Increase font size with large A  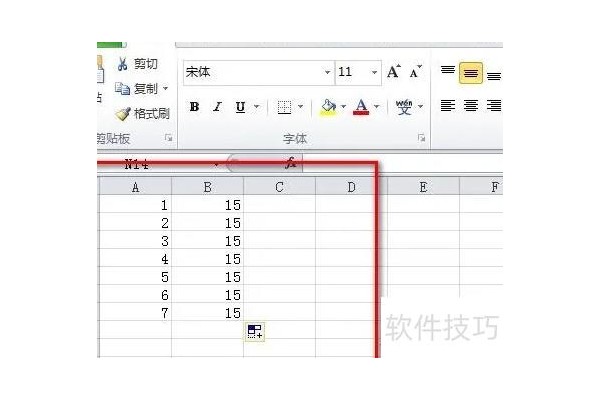(x=393, y=72)
